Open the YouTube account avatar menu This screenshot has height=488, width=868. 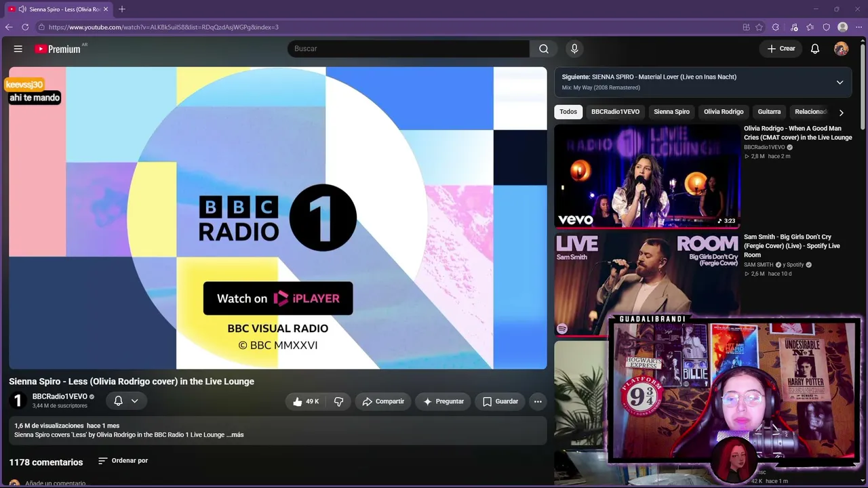(841, 49)
